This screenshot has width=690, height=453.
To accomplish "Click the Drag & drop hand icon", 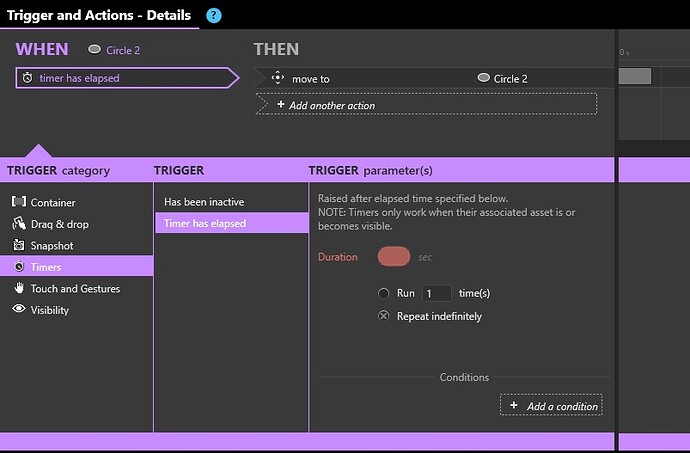I will coord(18,224).
